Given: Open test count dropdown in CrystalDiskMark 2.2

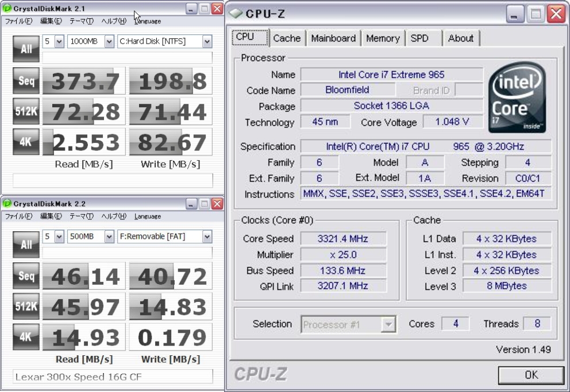Looking at the screenshot, I should (59, 236).
